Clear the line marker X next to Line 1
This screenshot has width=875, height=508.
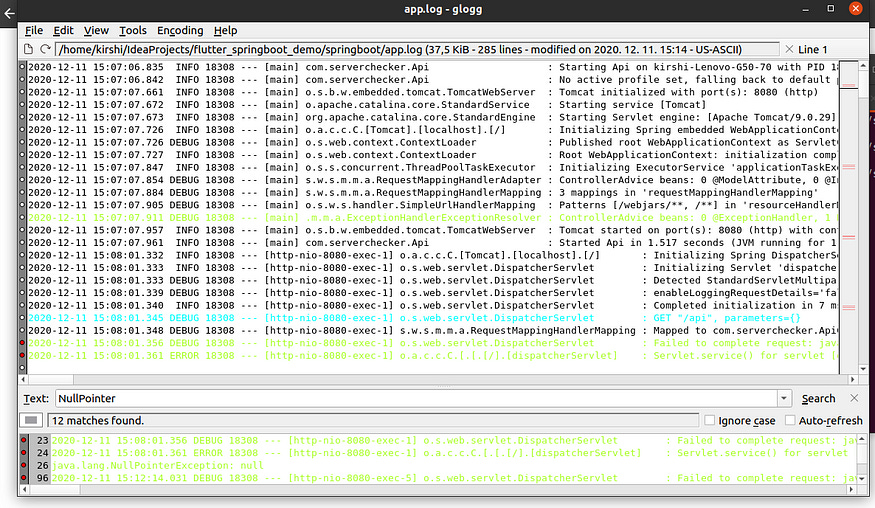(x=789, y=49)
